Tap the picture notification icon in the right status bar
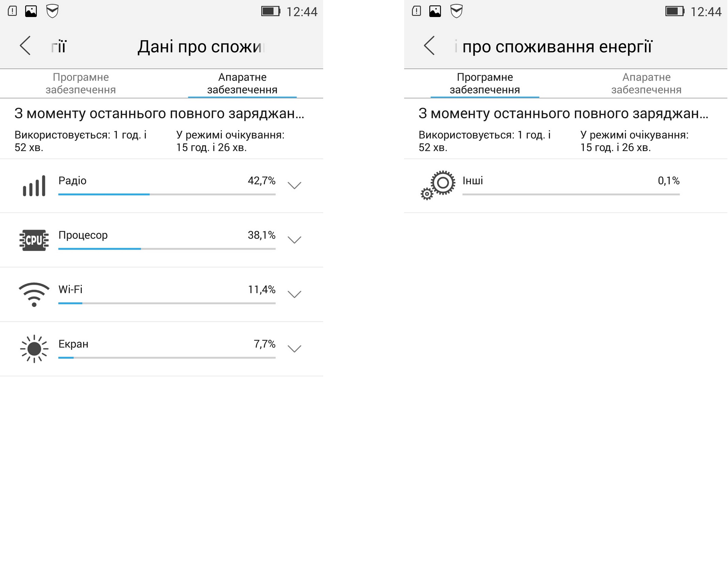 [435, 11]
